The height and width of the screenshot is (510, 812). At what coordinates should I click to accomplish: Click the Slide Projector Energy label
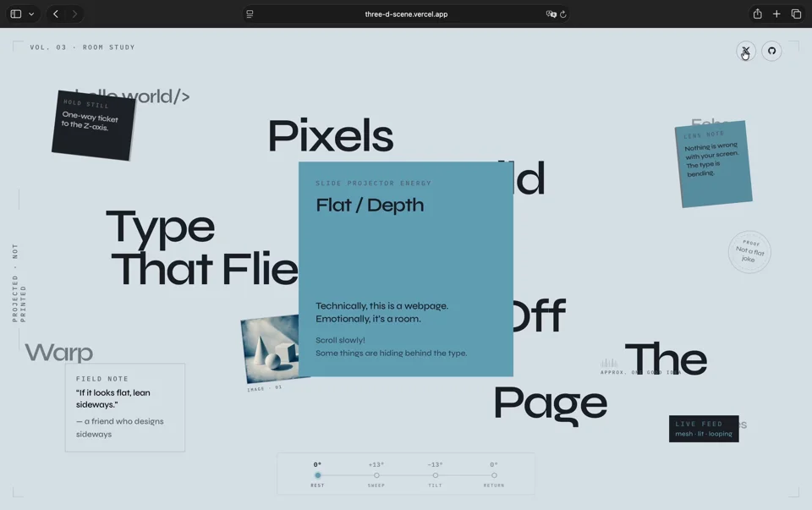373,184
